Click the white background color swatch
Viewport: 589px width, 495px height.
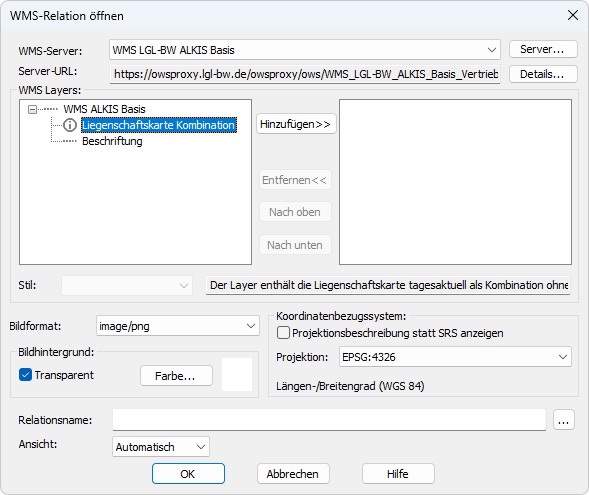coord(237,374)
